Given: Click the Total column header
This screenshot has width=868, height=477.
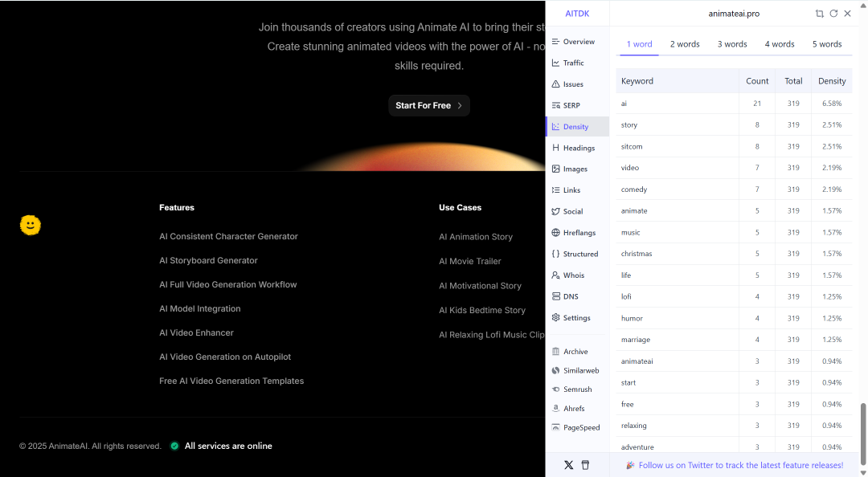Looking at the screenshot, I should click(793, 81).
